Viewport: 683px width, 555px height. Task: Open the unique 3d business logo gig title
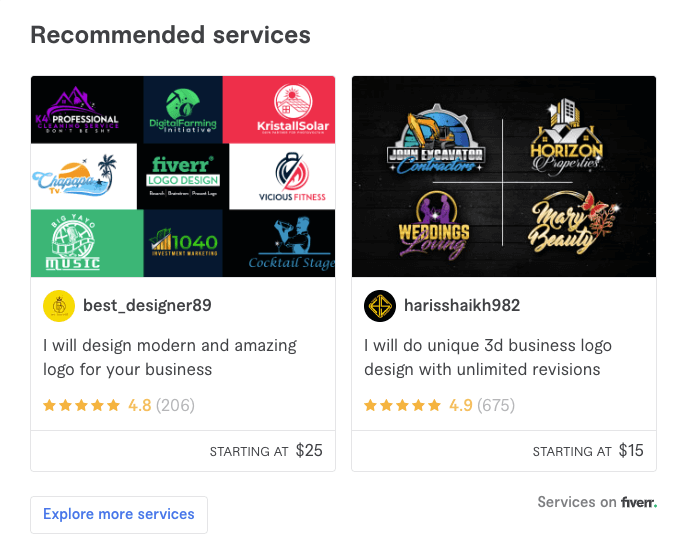487,357
